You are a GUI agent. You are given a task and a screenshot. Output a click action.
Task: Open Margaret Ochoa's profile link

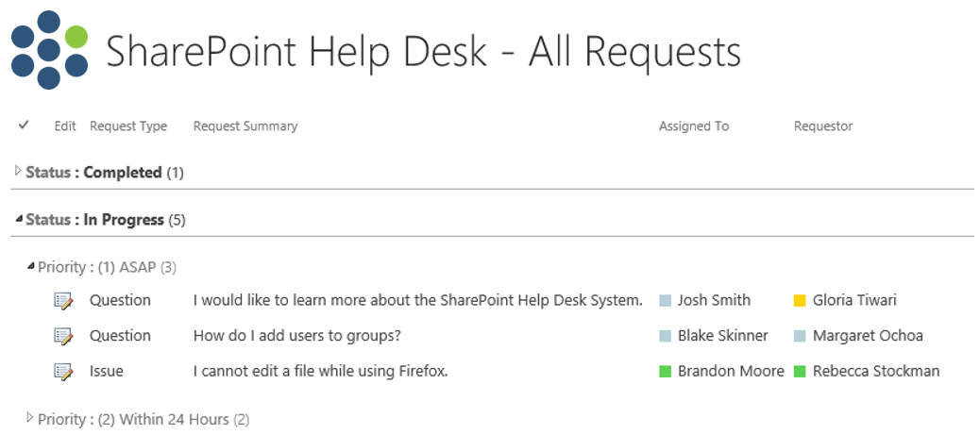click(x=868, y=336)
